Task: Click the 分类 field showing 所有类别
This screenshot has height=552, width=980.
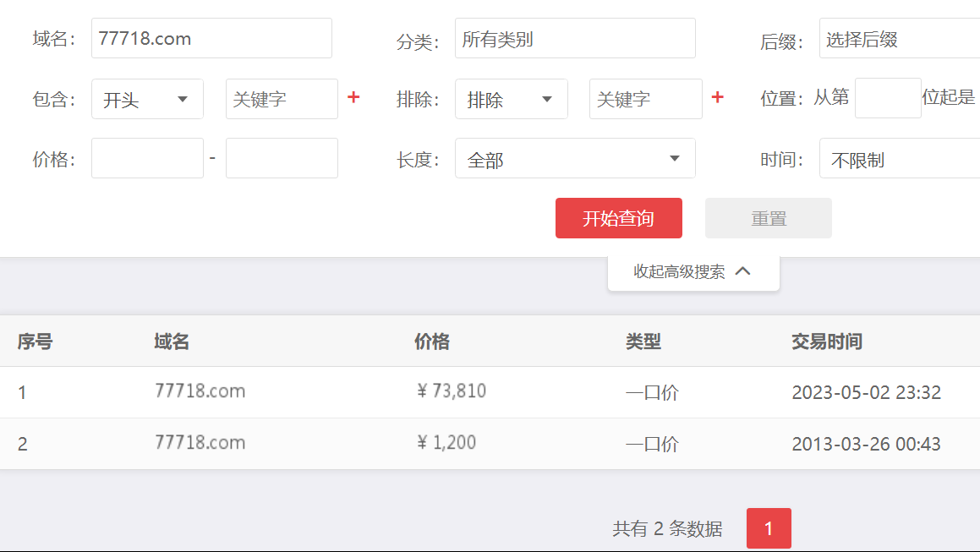Action: 575,39
